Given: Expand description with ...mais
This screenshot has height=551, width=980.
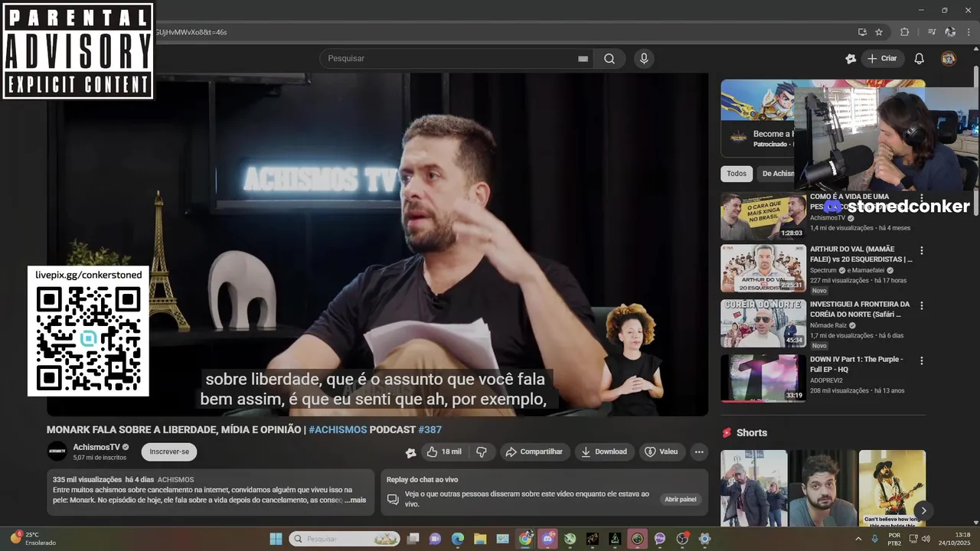Looking at the screenshot, I should click(x=356, y=500).
